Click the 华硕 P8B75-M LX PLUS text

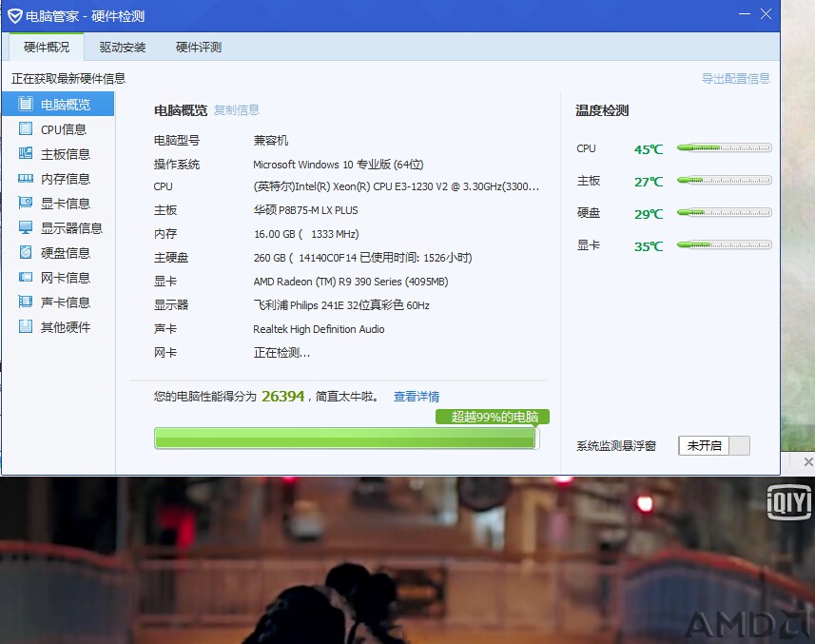[x=305, y=210]
